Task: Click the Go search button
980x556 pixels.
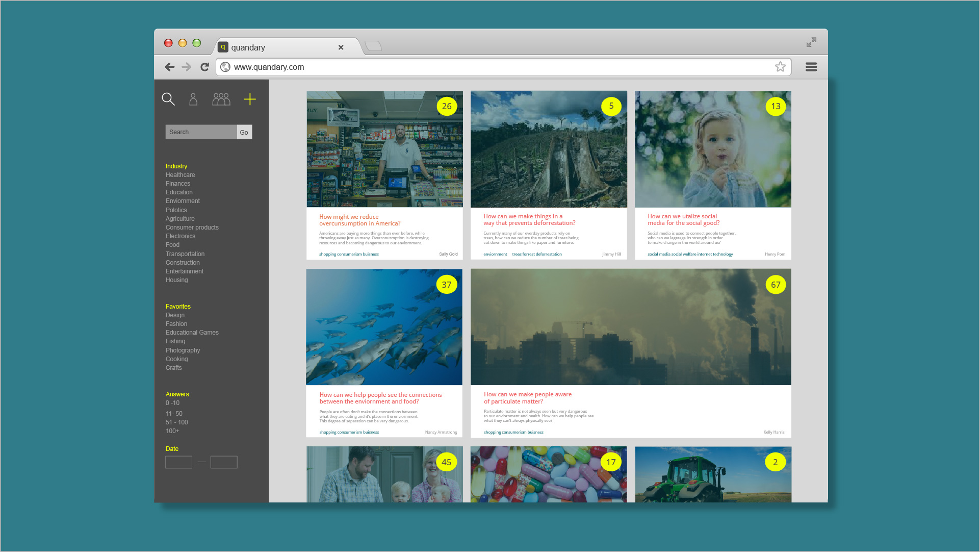Action: 244,132
